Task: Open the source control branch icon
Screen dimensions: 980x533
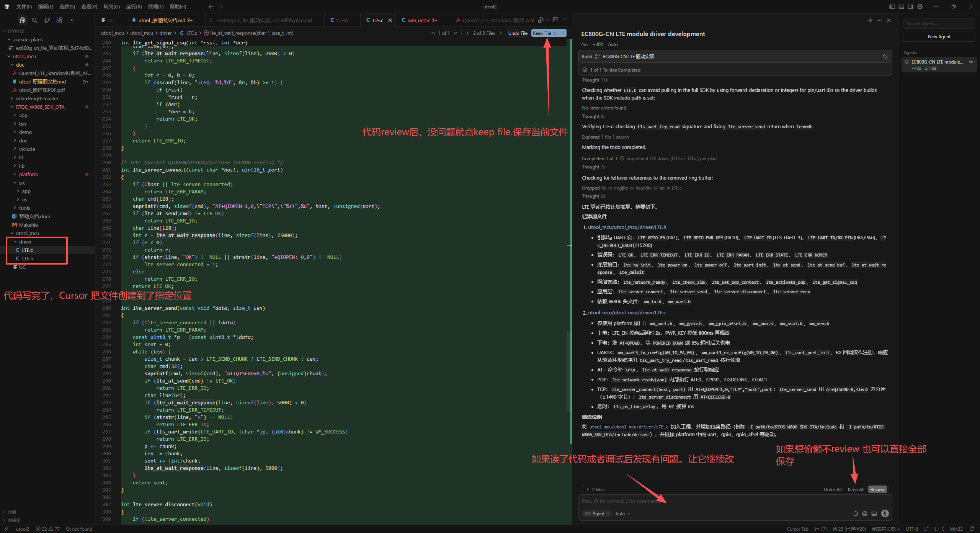Action: coord(47,20)
